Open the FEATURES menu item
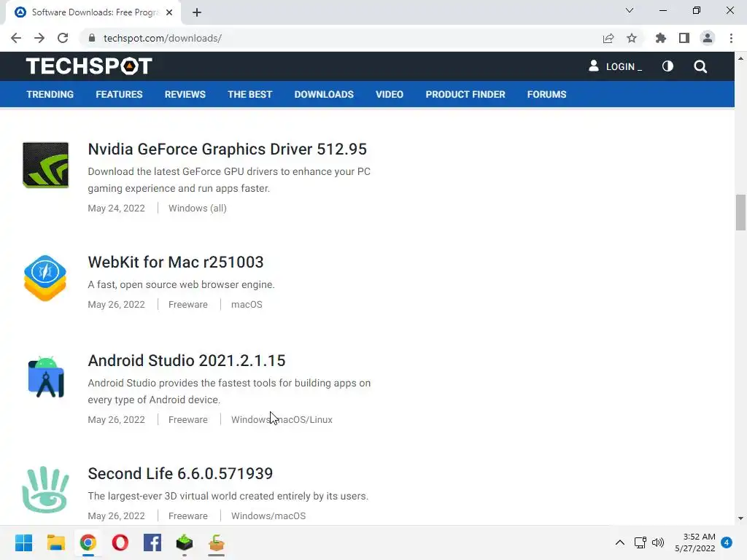 click(x=119, y=94)
